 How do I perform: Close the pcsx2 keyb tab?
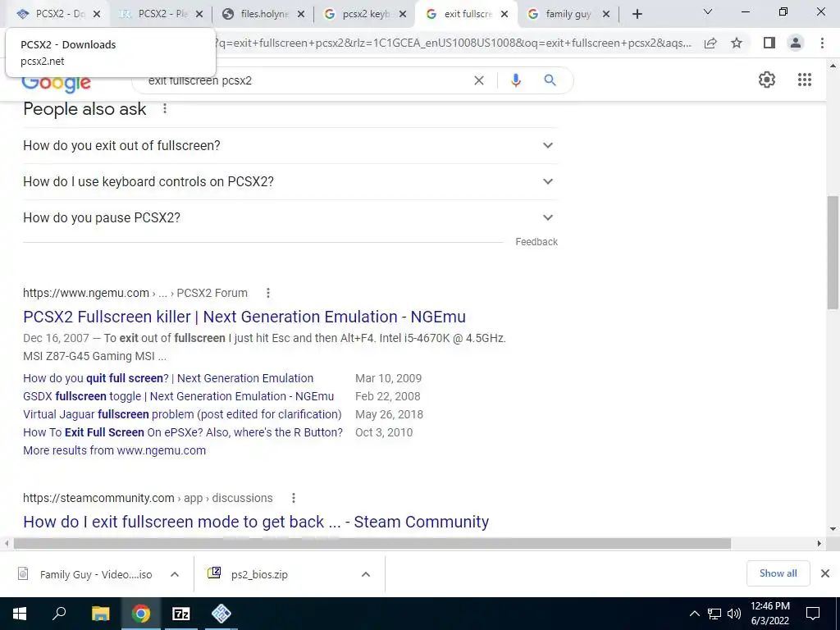click(403, 15)
